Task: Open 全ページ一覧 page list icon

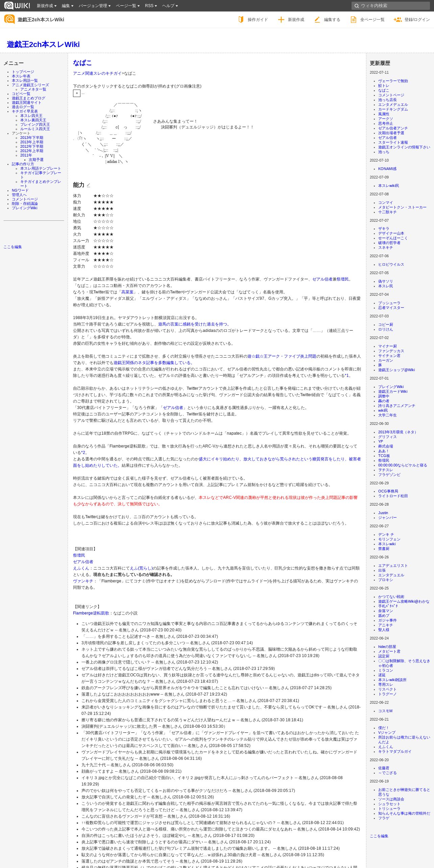Action: coord(353,20)
